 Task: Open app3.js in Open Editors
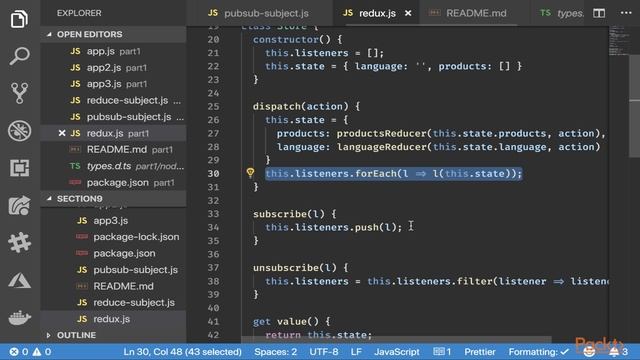[113, 84]
